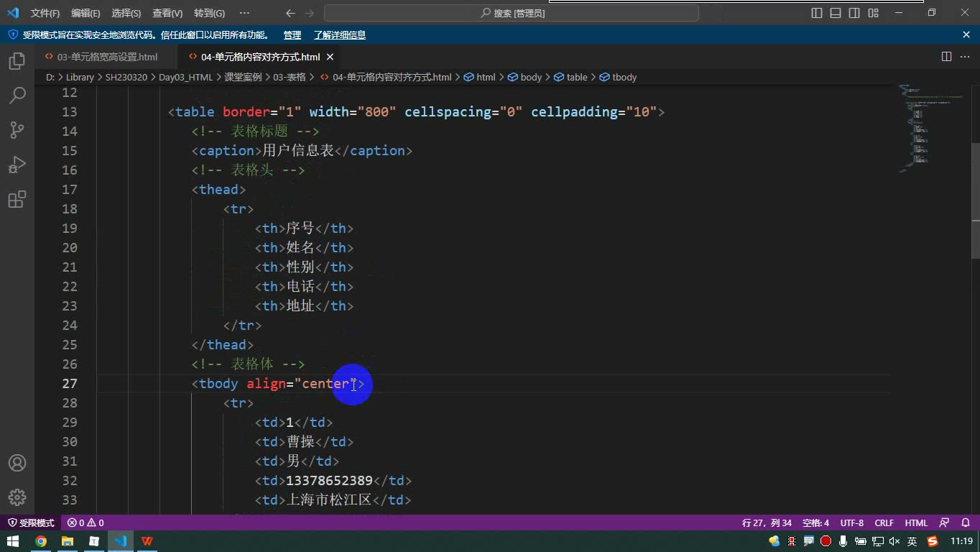Click the tbody breadcrumb segment
980x552 pixels.
click(x=618, y=77)
